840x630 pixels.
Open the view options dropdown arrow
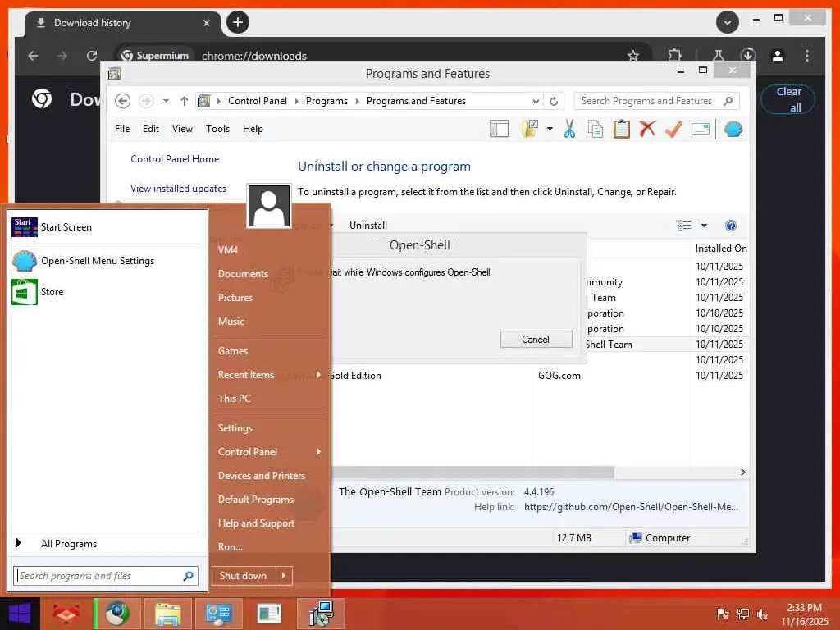pos(705,226)
